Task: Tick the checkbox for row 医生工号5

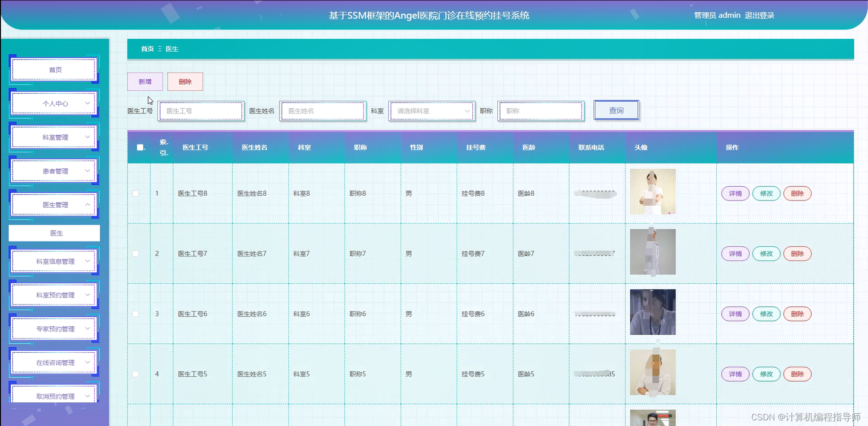Action: (x=136, y=374)
